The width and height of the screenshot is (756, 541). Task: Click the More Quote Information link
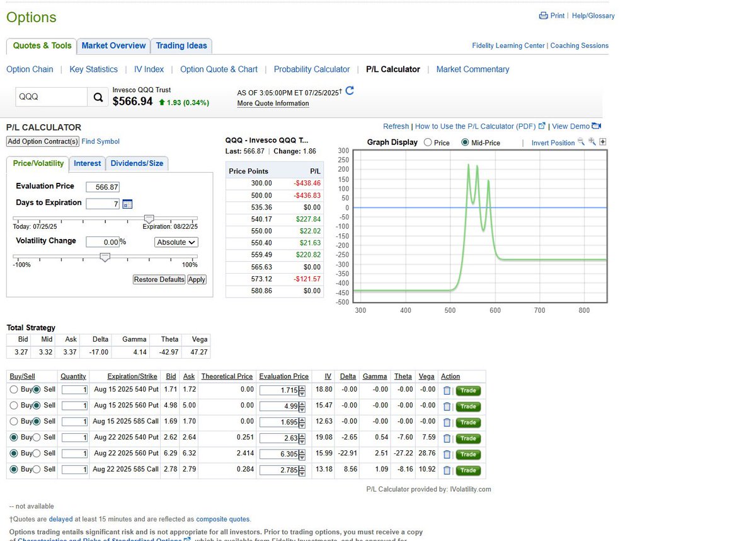click(x=273, y=103)
